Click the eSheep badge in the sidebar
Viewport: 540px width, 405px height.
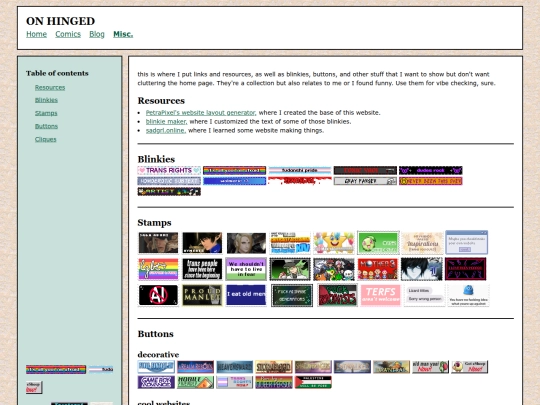34,387
